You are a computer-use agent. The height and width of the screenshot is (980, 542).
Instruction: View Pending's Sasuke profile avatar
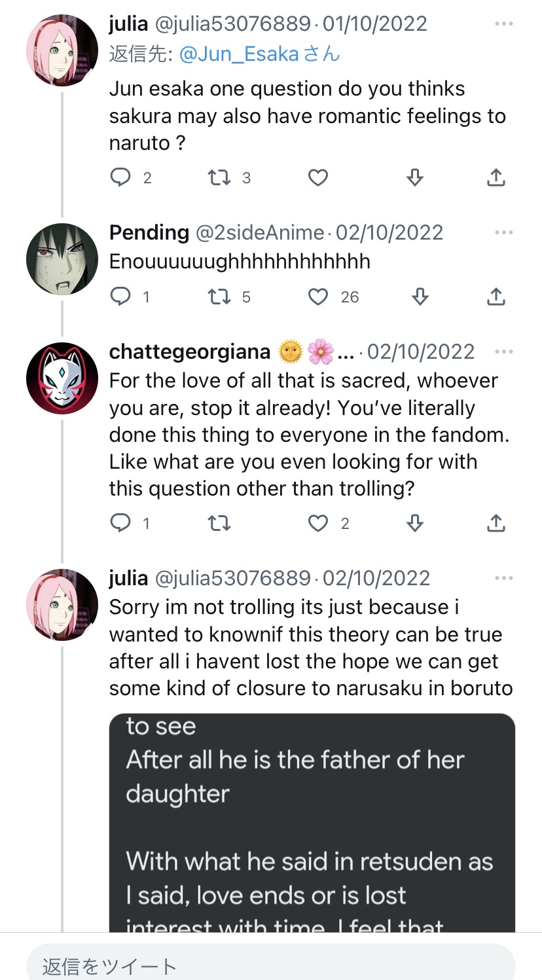coord(62,259)
